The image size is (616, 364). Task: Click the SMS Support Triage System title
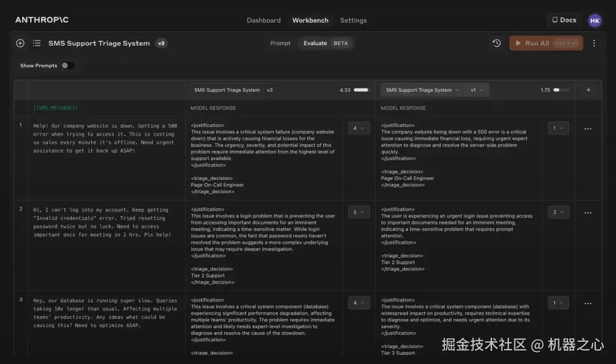[99, 43]
